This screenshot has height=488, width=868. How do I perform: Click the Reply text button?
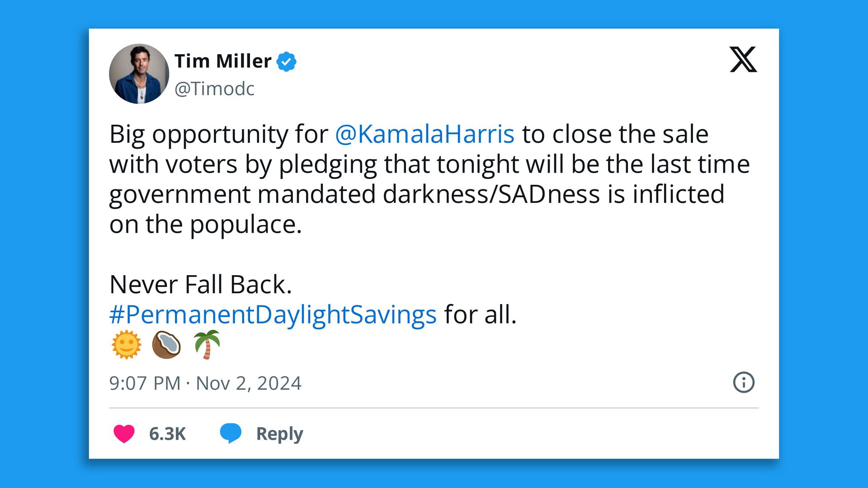(x=279, y=434)
